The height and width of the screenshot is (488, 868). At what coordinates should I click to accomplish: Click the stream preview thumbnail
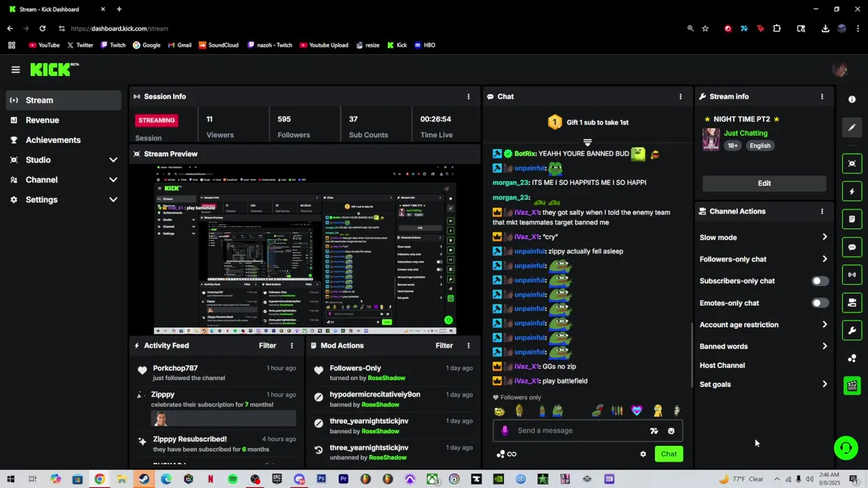coord(305,249)
